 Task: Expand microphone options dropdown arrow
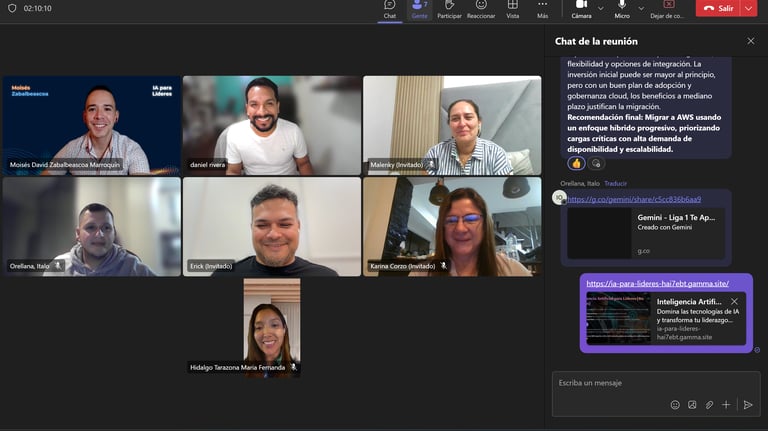[641, 8]
